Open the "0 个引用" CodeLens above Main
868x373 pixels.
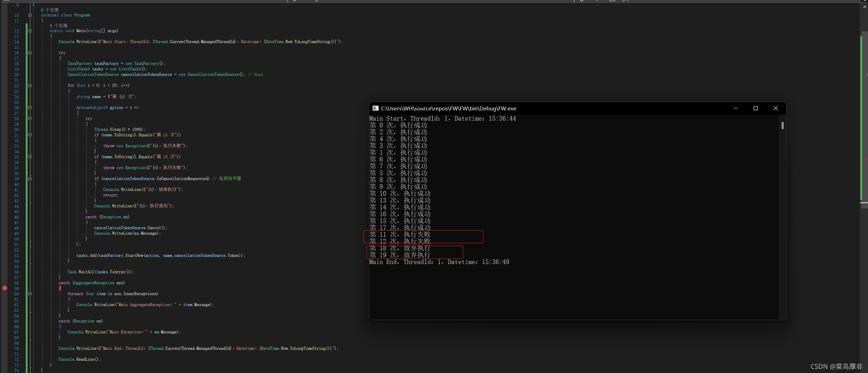pos(58,26)
